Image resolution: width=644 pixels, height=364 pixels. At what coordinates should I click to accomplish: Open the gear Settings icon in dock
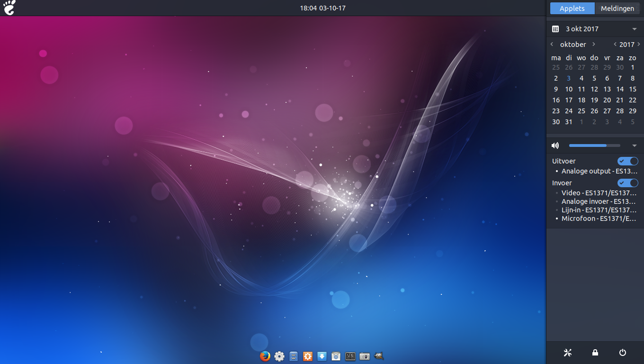pos(279,356)
